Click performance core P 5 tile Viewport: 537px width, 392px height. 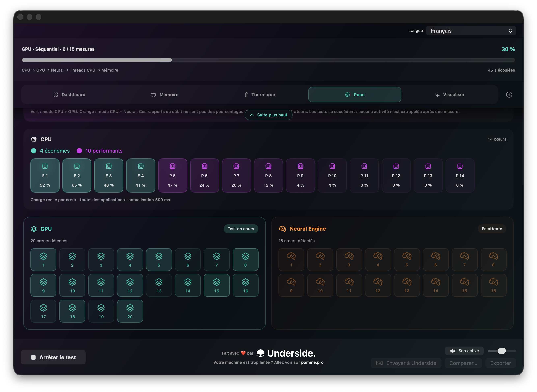point(172,175)
